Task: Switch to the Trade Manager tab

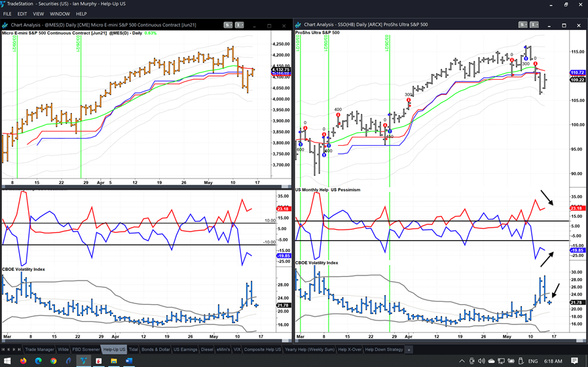Action: [40, 349]
